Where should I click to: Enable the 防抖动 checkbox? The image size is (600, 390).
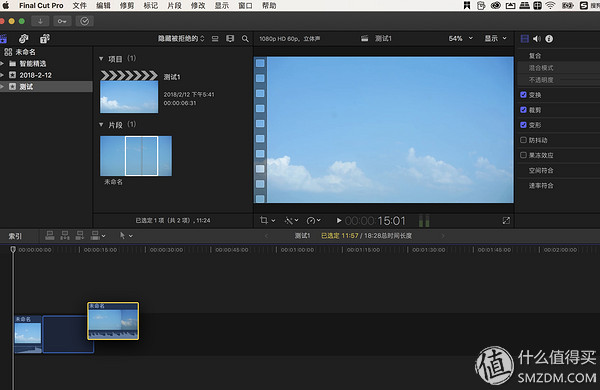(x=523, y=140)
